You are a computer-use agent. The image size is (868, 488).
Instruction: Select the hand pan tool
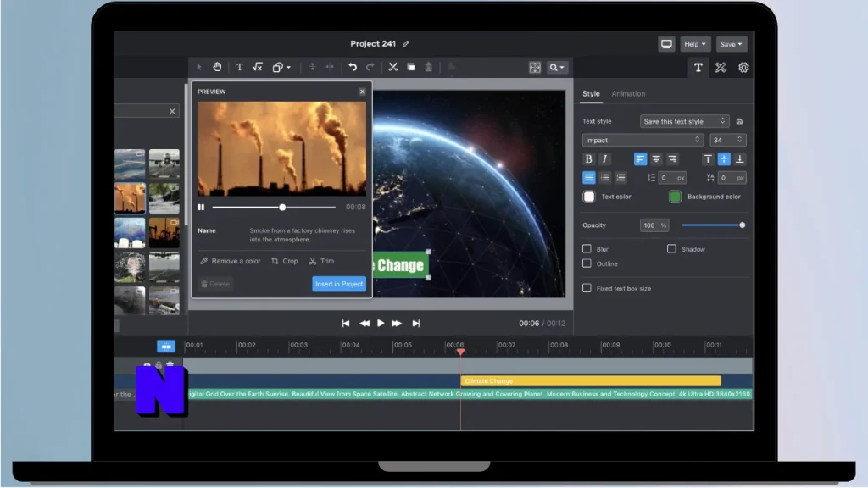217,68
